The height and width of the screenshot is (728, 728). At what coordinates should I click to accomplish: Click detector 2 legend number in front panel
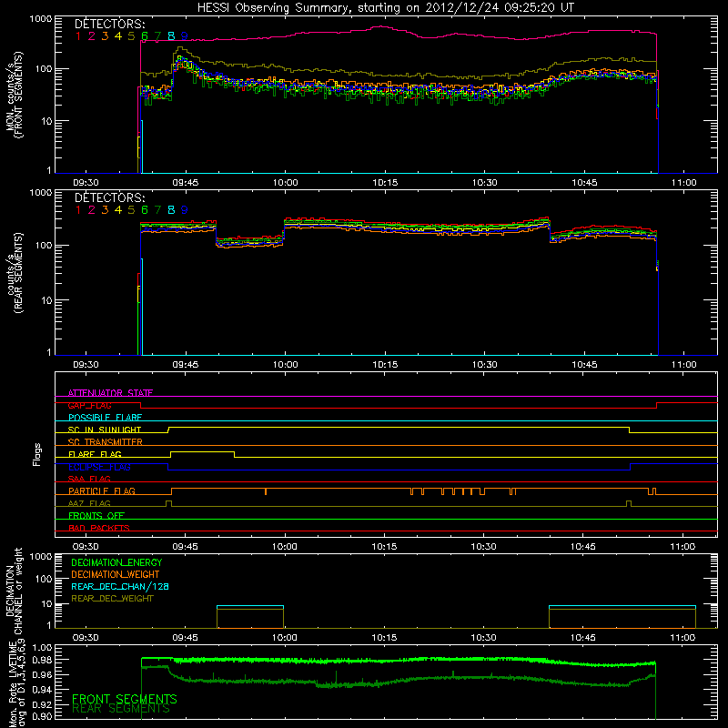pyautogui.click(x=92, y=35)
